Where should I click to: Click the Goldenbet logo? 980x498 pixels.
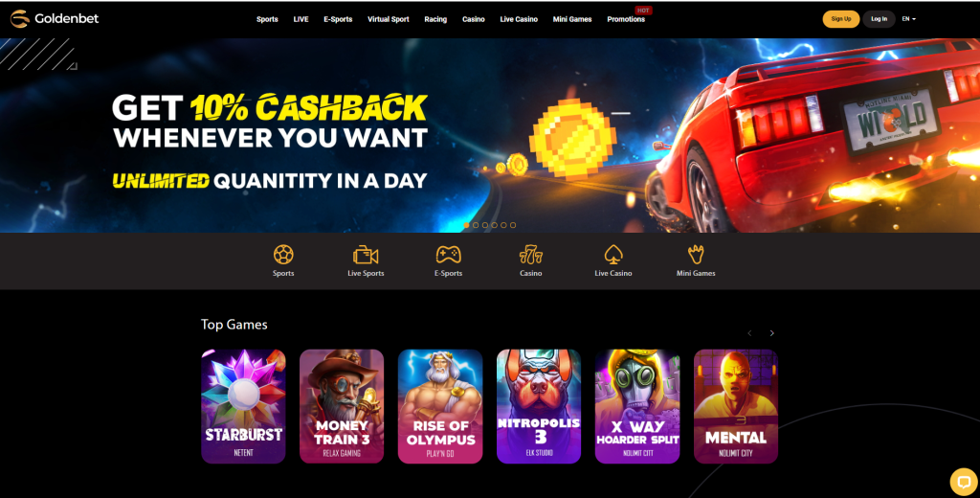55,19
